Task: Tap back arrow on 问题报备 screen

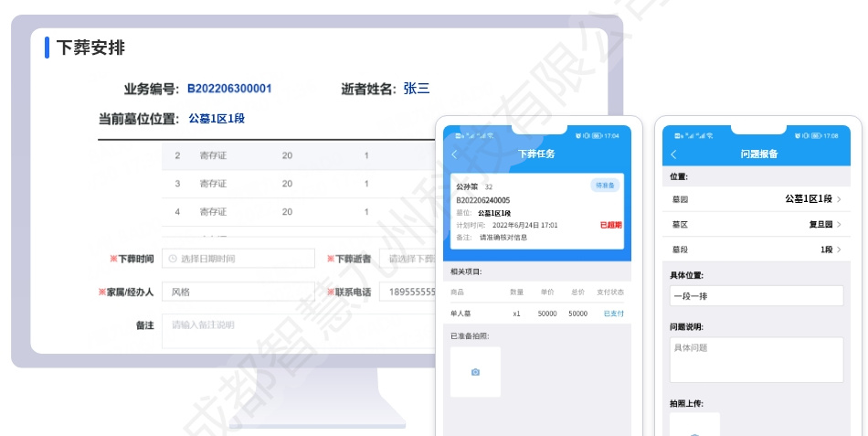Action: pyautogui.click(x=674, y=154)
